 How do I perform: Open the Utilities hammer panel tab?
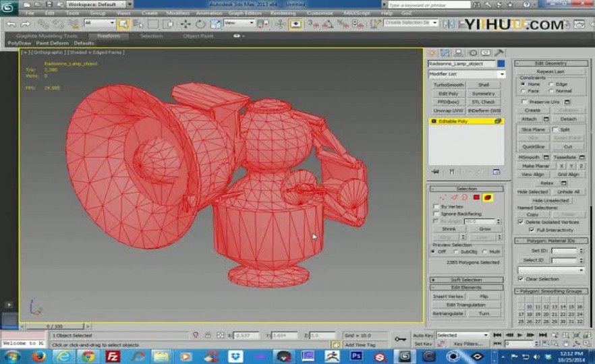(499, 53)
